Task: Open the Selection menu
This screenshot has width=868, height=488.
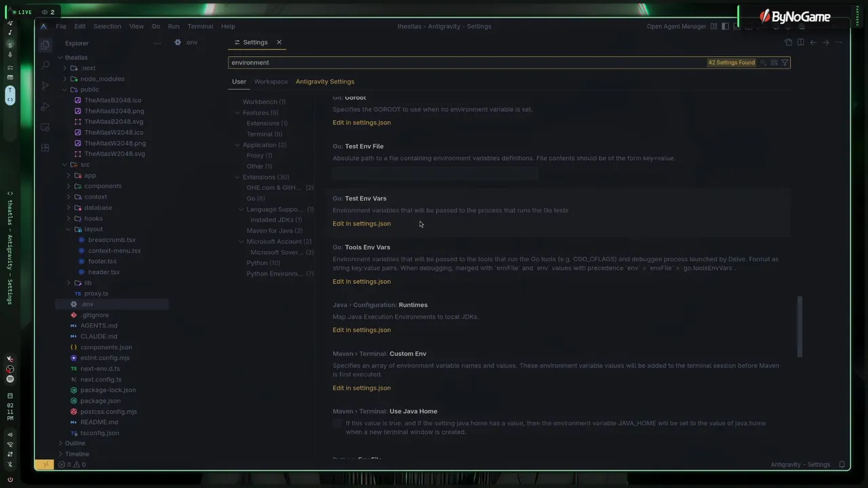Action: [x=107, y=26]
